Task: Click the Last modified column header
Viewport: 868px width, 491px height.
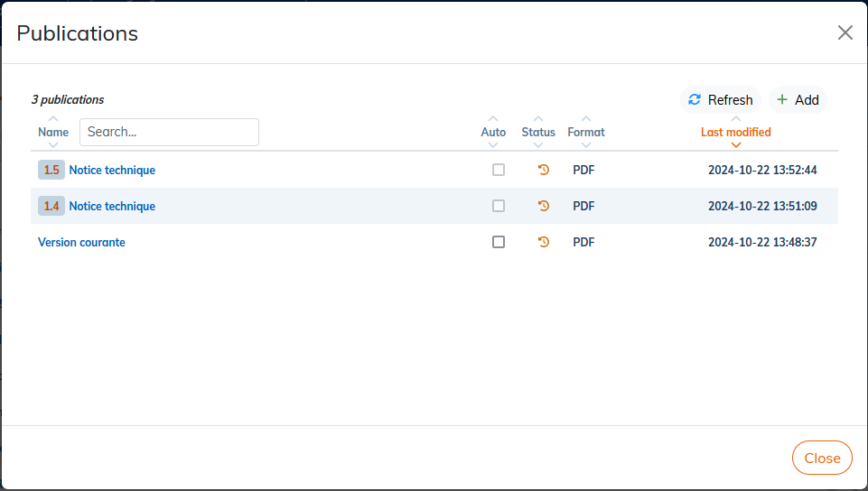Action: 736,132
